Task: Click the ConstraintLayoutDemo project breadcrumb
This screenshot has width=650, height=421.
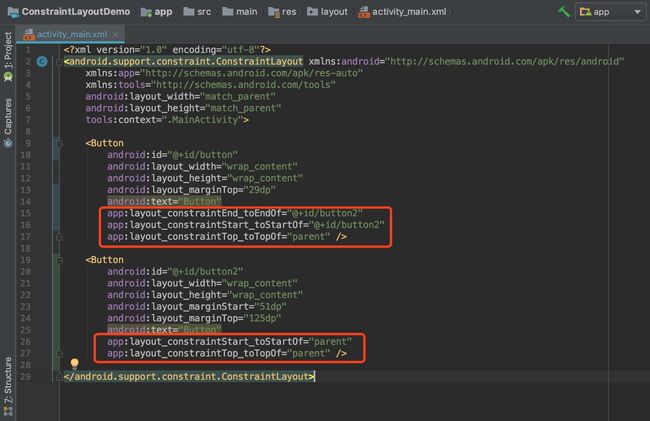Action: tap(69, 12)
